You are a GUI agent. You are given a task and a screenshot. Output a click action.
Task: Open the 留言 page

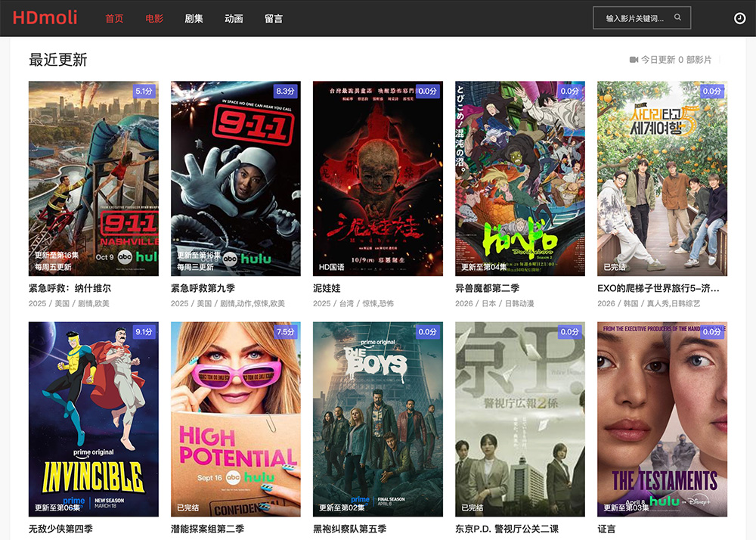pos(274,19)
